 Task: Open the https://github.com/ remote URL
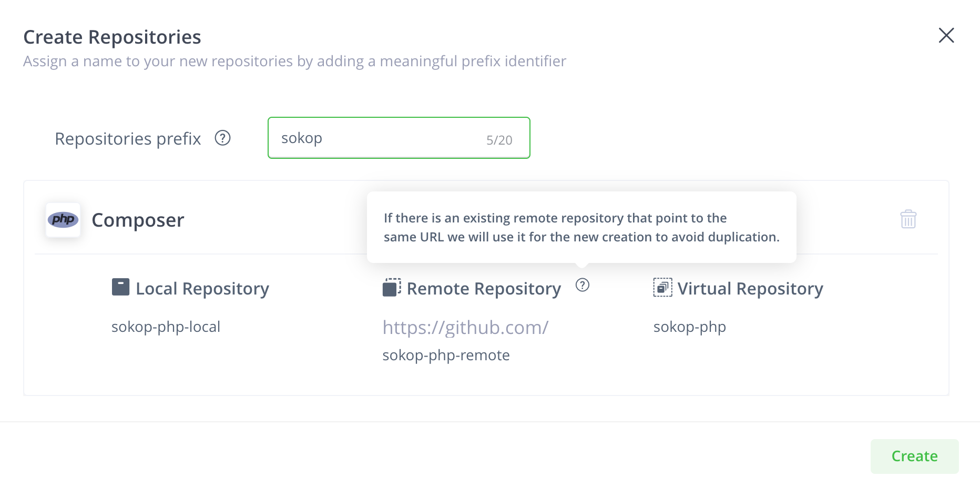(465, 327)
